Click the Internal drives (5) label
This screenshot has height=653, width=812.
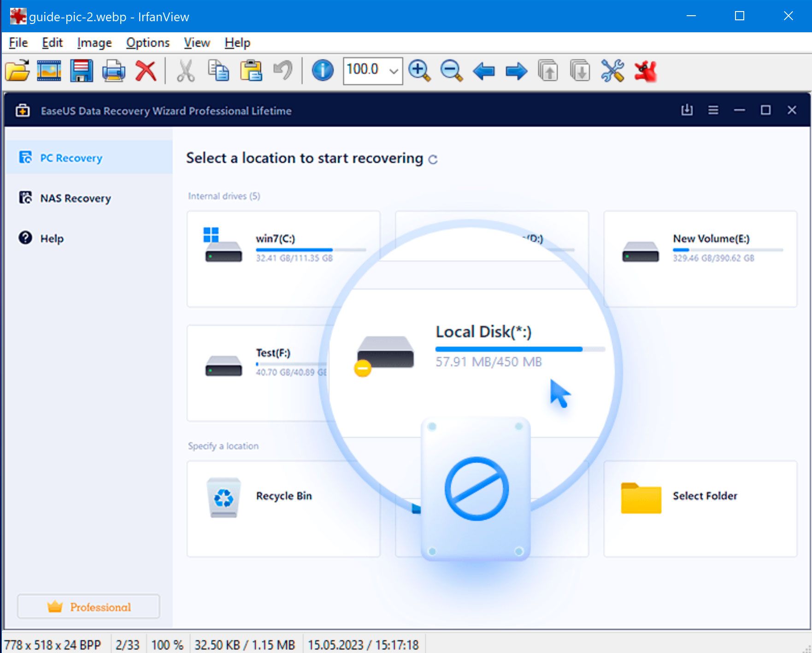click(x=224, y=196)
